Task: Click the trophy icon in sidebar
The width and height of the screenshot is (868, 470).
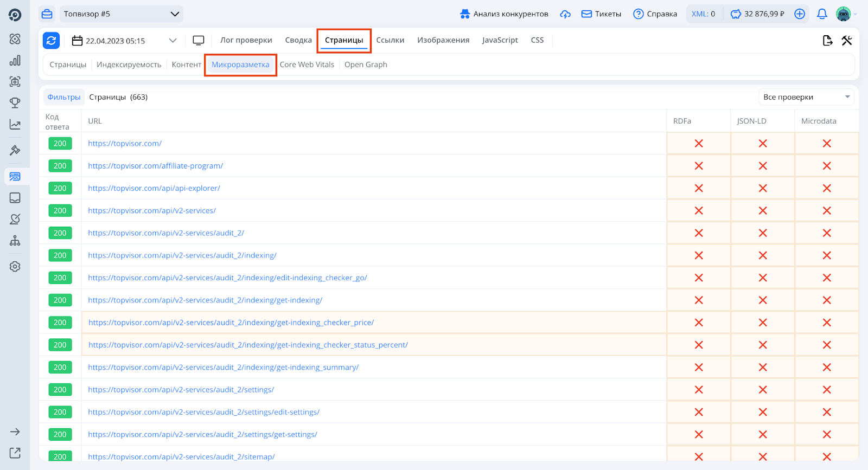Action: (15, 103)
